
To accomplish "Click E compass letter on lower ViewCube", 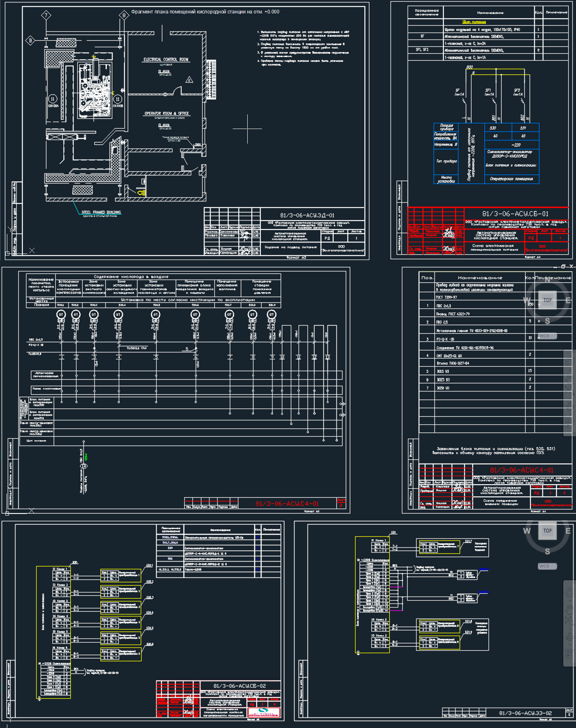I will click(568, 531).
